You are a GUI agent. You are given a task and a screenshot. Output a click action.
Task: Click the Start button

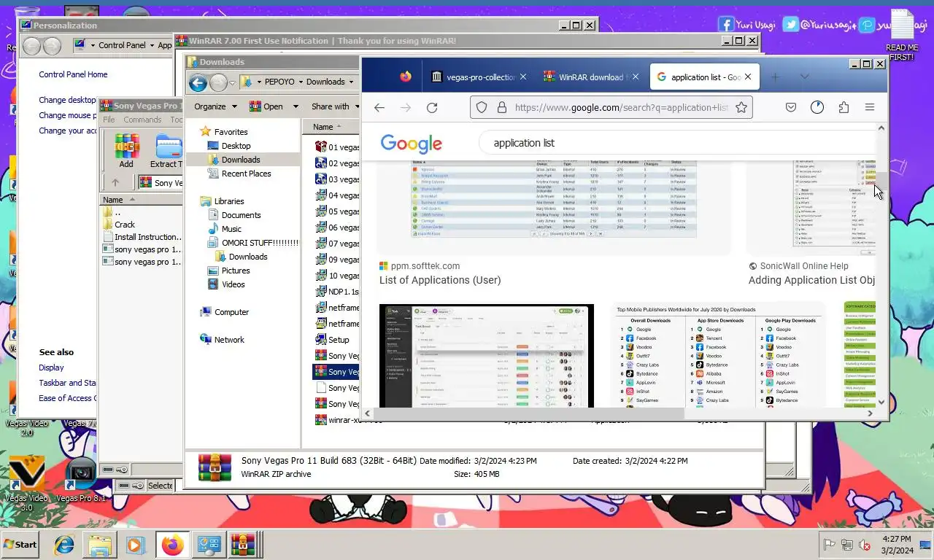click(x=20, y=545)
